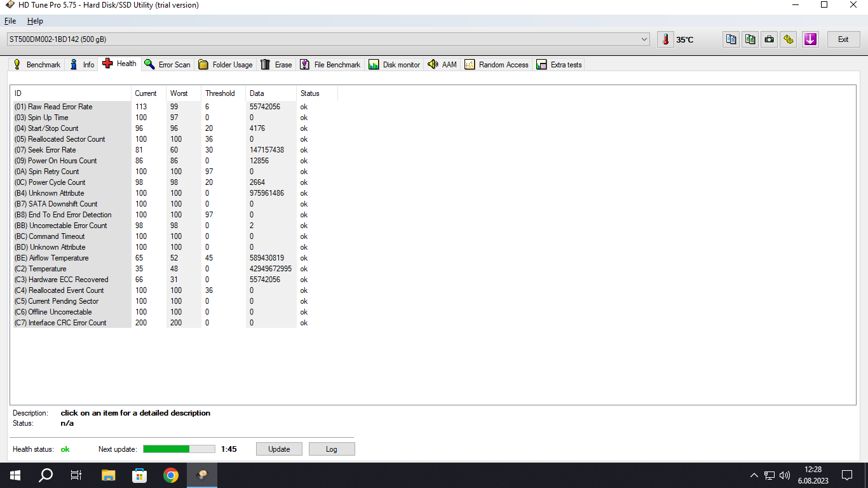Open the File menu
This screenshot has width=868, height=488.
tap(10, 21)
